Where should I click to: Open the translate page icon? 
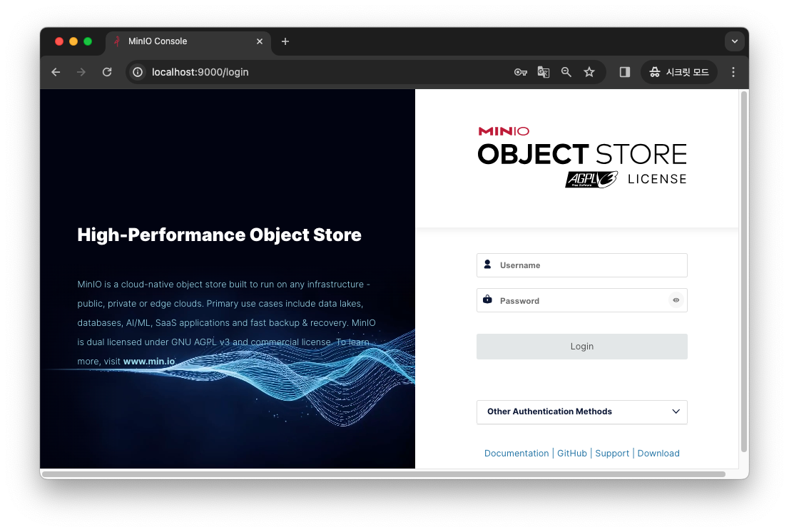[x=544, y=72]
